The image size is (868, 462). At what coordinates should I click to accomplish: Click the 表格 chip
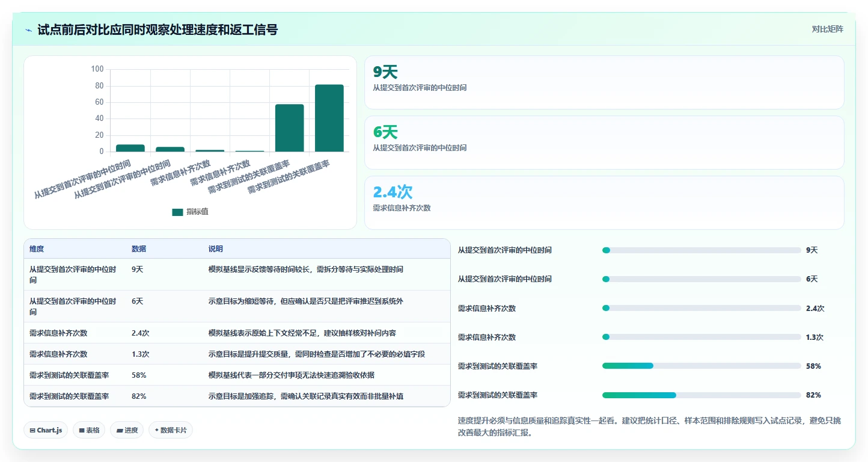(x=89, y=430)
